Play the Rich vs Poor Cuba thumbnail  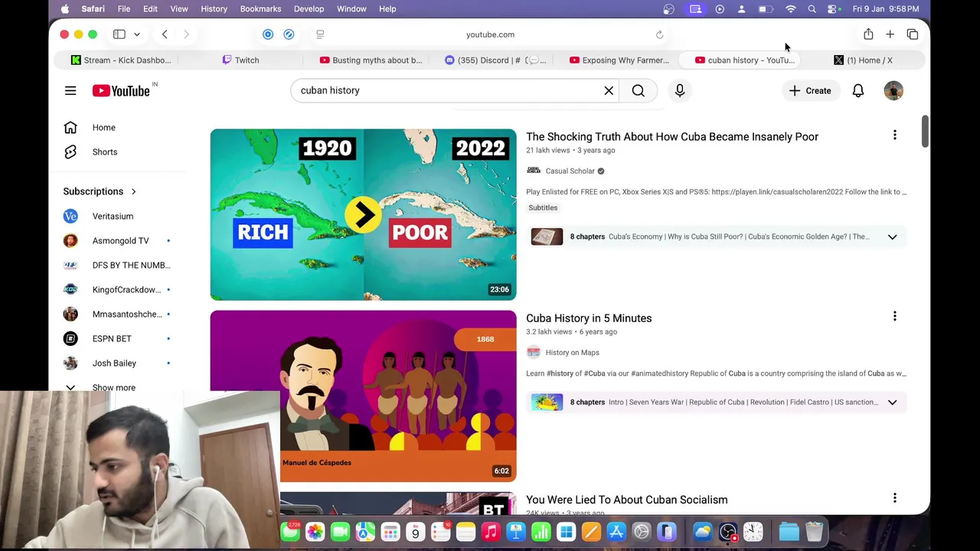(x=363, y=214)
